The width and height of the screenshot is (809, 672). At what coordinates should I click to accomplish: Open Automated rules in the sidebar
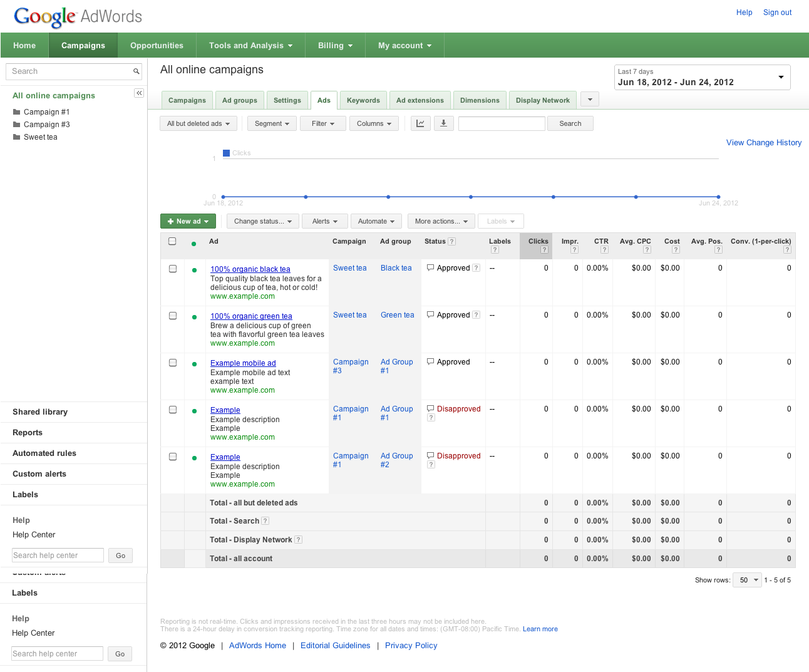coord(44,453)
